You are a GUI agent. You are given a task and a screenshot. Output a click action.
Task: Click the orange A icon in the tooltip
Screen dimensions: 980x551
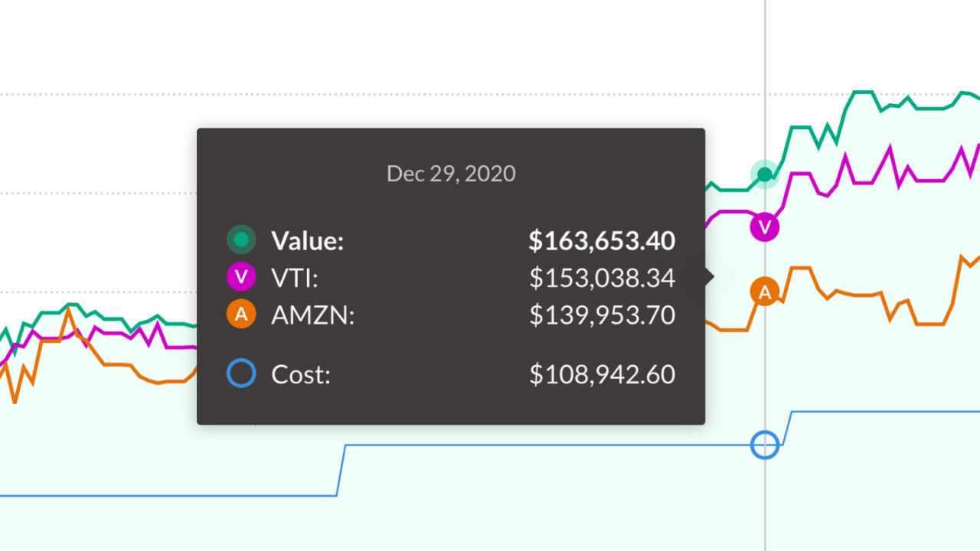241,314
